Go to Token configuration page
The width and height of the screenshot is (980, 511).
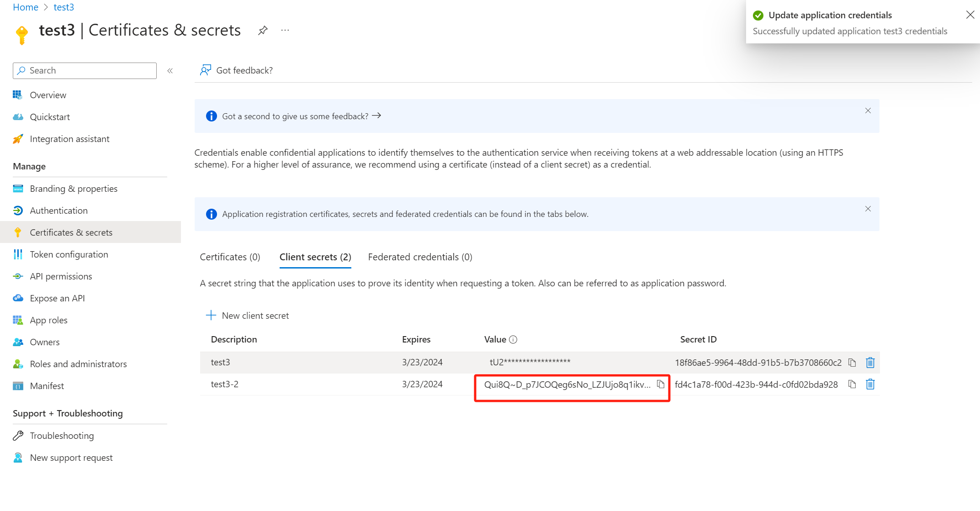coord(69,254)
